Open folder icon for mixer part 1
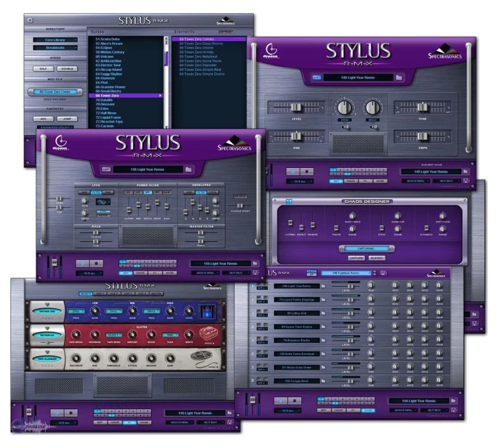Screen dimensions: 498x448 [x=323, y=286]
